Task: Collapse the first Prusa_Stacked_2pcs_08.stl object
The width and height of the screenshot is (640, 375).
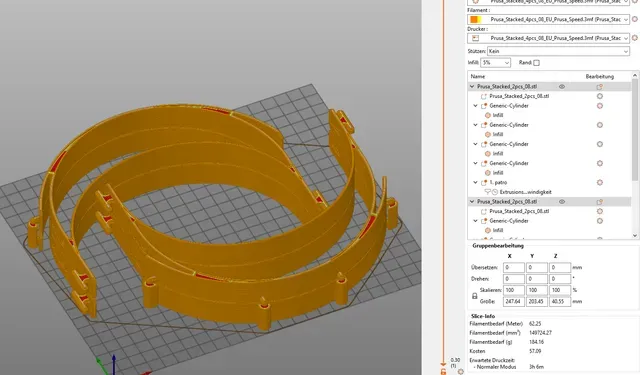Action: (x=472, y=87)
